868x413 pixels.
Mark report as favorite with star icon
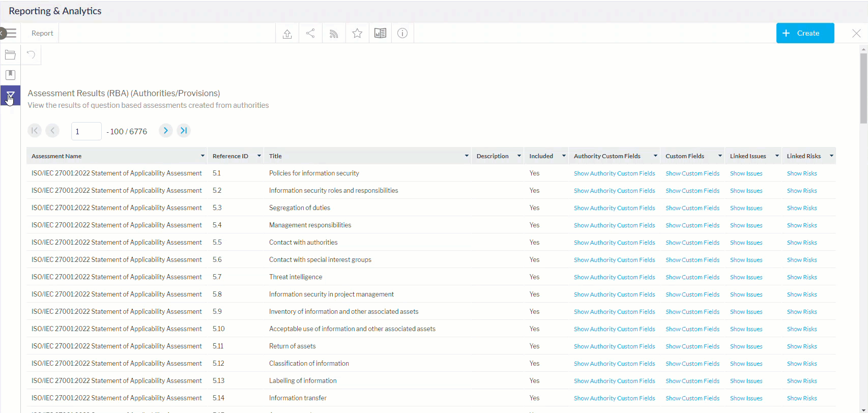pos(357,34)
